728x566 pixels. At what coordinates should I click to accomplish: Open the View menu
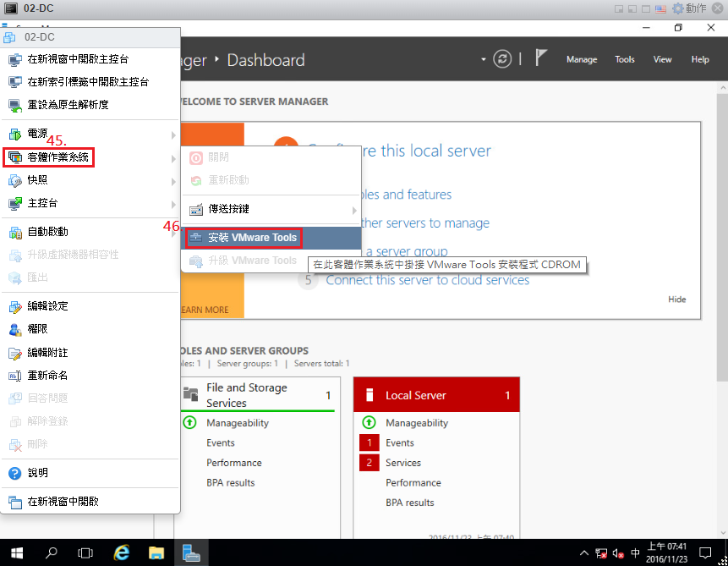[662, 59]
